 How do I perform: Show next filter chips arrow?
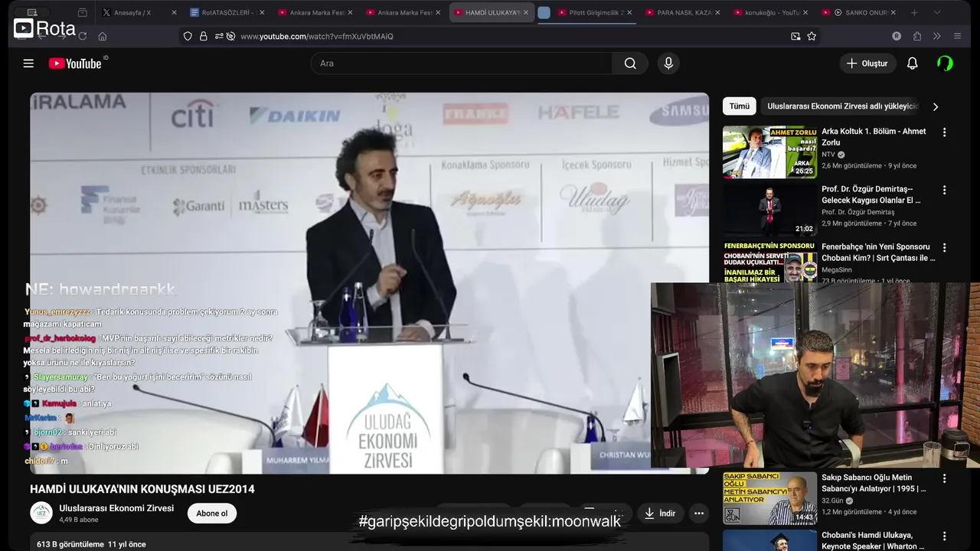click(x=935, y=106)
